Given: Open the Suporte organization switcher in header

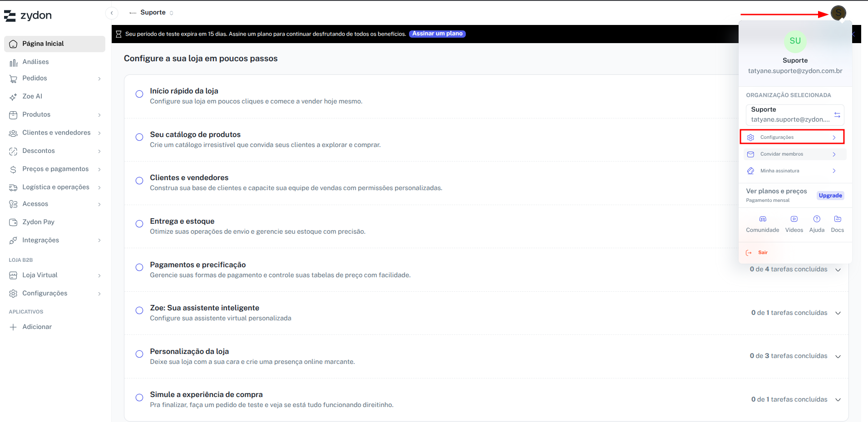Looking at the screenshot, I should [x=152, y=13].
